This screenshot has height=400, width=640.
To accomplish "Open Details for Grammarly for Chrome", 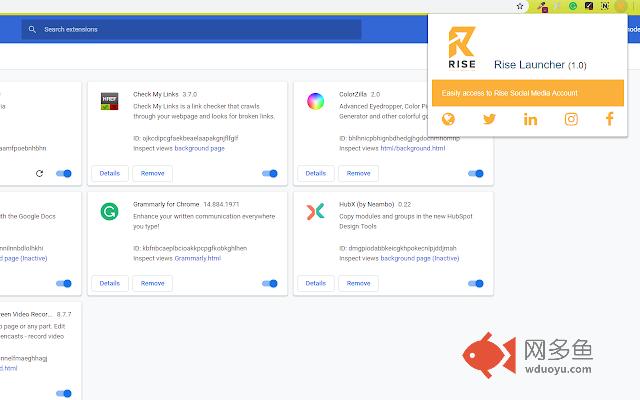I will click(x=110, y=283).
